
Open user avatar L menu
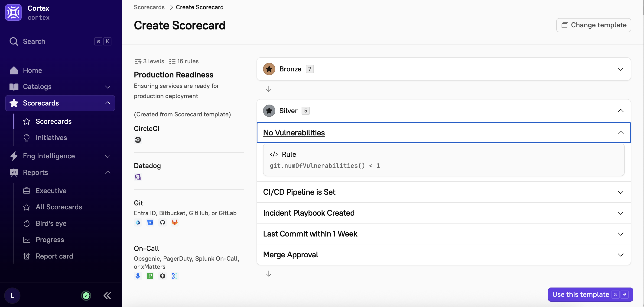[x=12, y=295]
